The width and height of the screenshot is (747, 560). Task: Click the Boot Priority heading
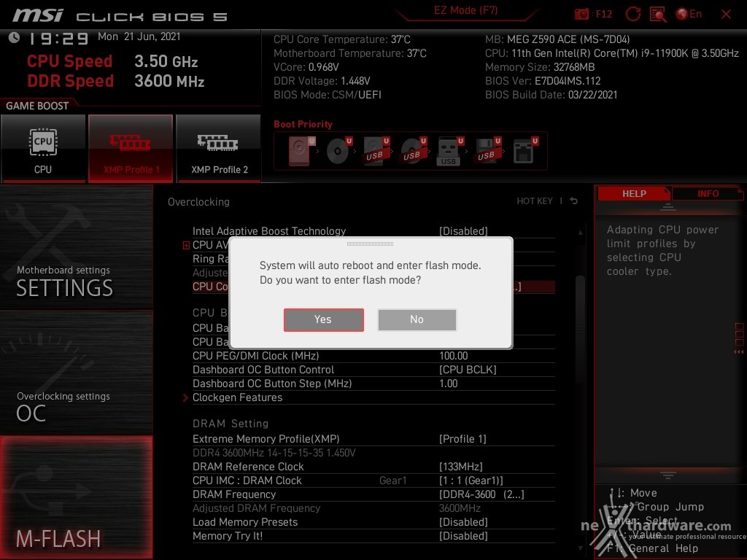pyautogui.click(x=303, y=124)
